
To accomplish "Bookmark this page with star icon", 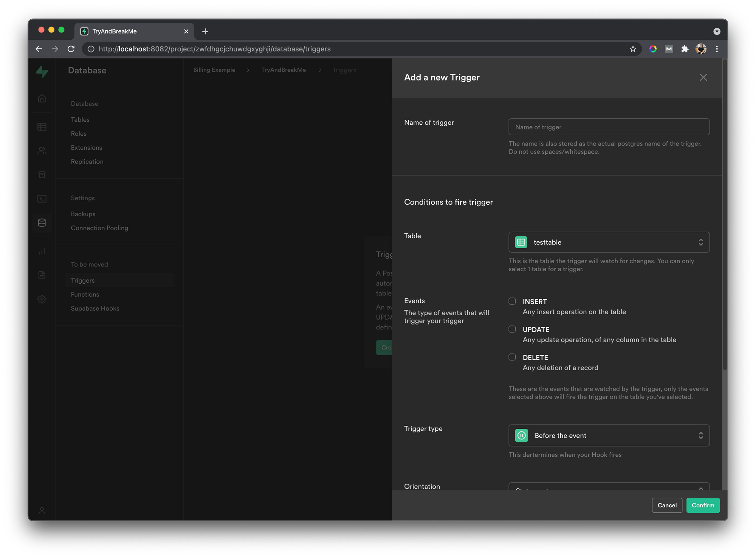I will pos(633,49).
